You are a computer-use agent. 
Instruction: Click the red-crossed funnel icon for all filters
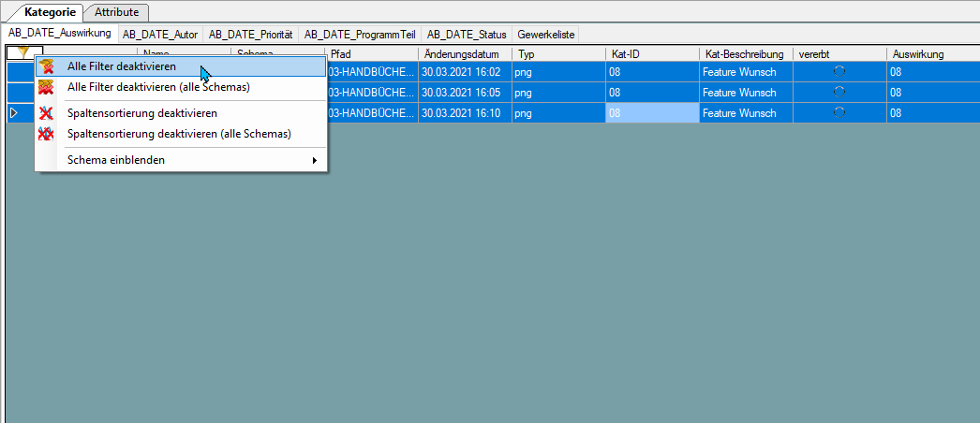point(46,66)
